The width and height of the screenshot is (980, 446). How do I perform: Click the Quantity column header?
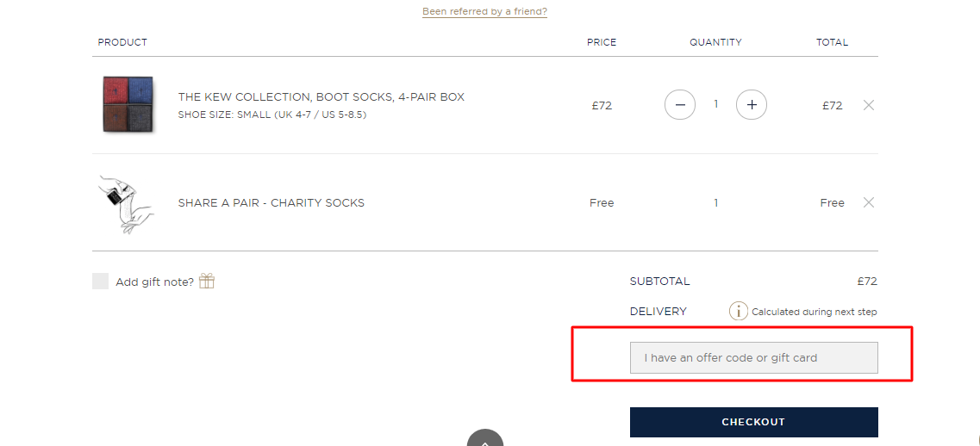[715, 42]
